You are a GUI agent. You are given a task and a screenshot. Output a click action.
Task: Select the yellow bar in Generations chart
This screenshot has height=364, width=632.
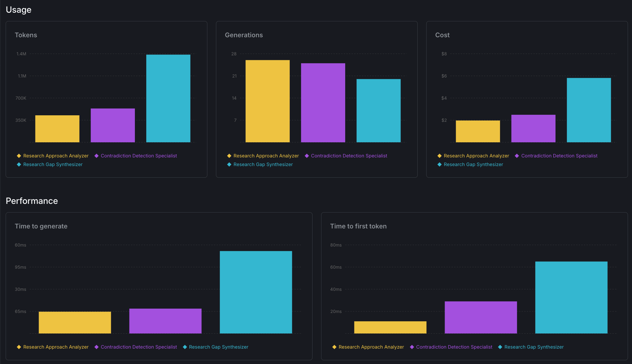tap(268, 101)
